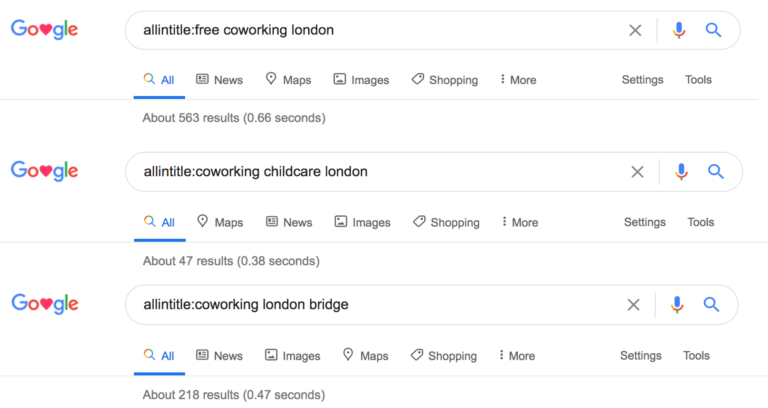Open More dropdown under 'coworking london bridge'
The height and width of the screenshot is (408, 768).
(517, 356)
